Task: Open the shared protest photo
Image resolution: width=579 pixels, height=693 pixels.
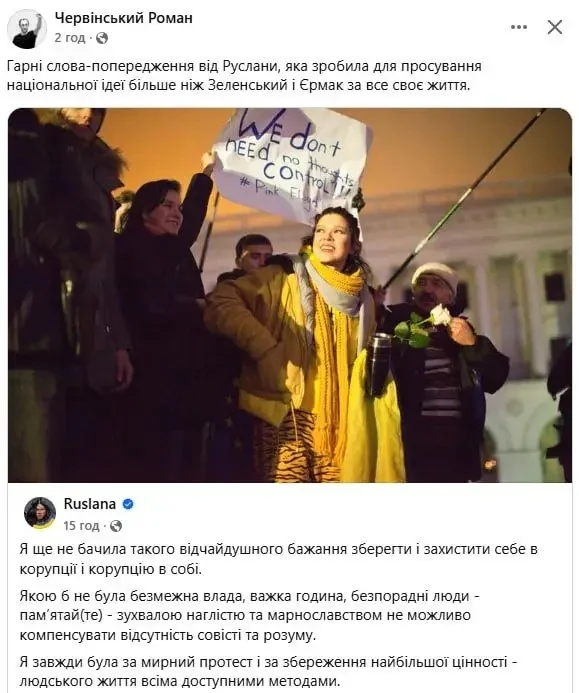Action: (x=290, y=295)
